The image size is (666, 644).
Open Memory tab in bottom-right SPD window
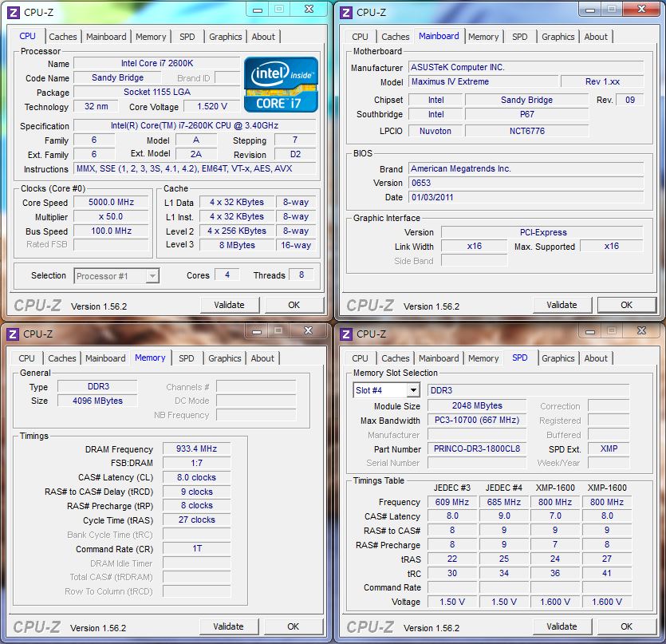tap(483, 358)
